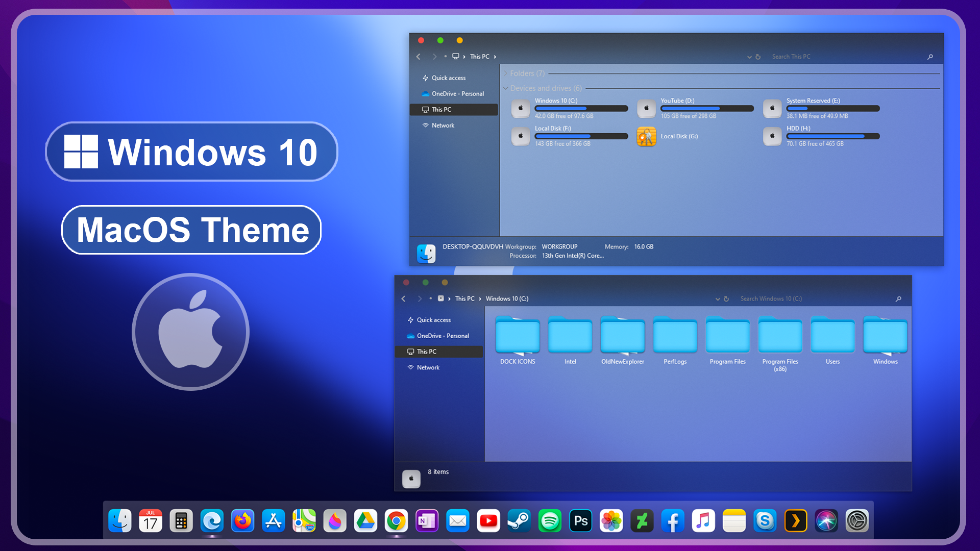Select Quick access in top window sidebar
The image size is (980, 551).
point(448,78)
